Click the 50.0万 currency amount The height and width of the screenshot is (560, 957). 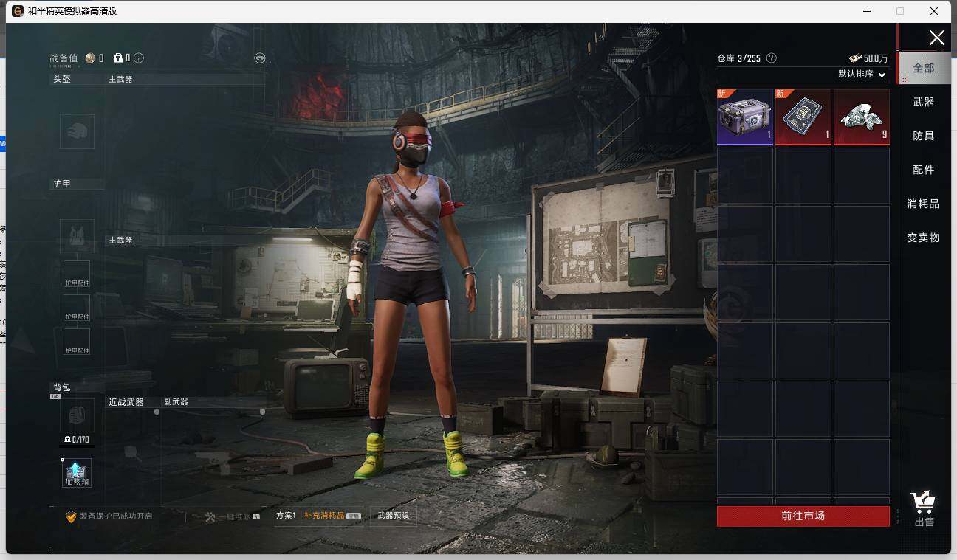point(876,58)
